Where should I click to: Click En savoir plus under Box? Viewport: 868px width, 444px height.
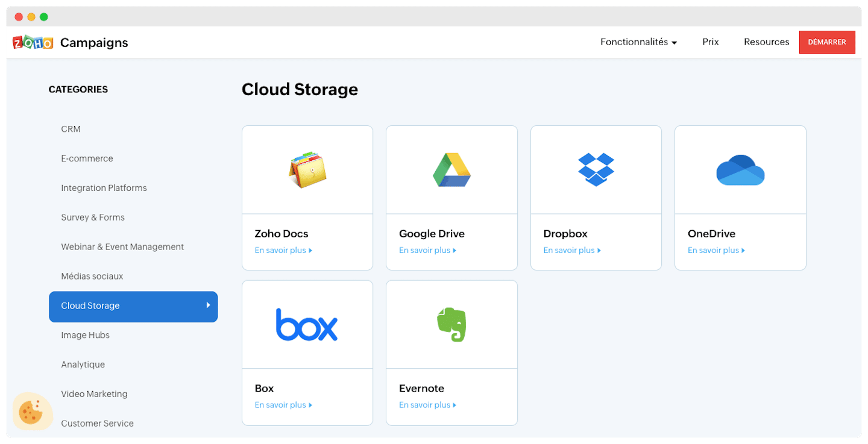(x=283, y=405)
